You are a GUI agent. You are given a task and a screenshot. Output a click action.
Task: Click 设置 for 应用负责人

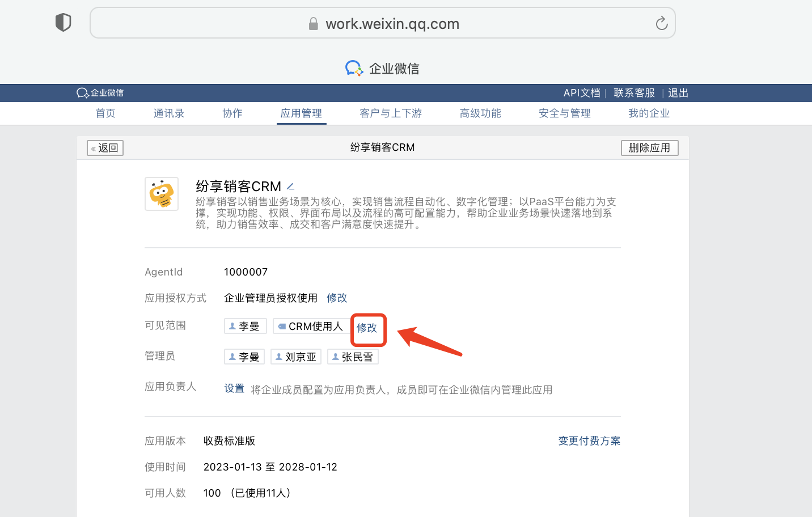point(234,388)
